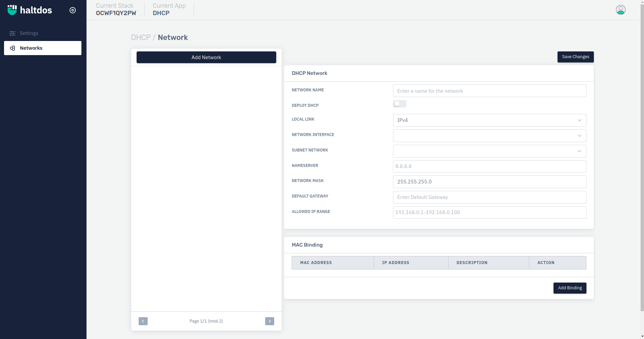The image size is (644, 339).
Task: Focus the Default Gateway input
Action: 490,197
